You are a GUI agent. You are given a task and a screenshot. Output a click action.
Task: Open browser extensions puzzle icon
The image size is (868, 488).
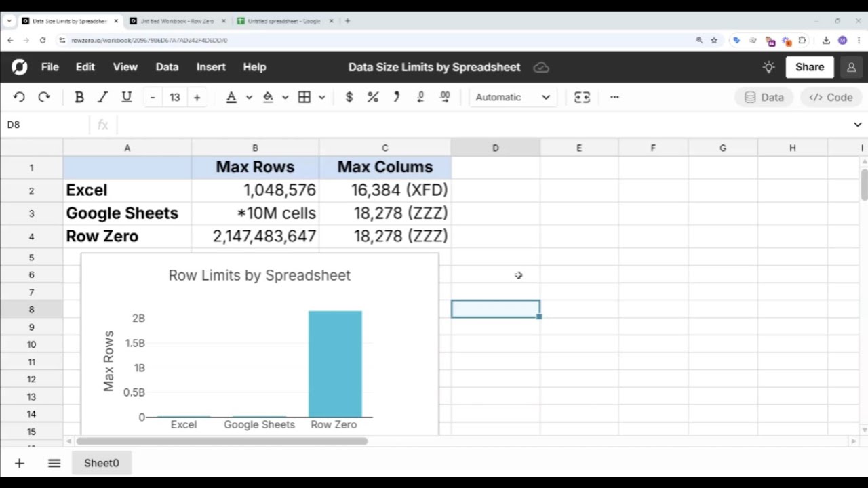tap(802, 40)
